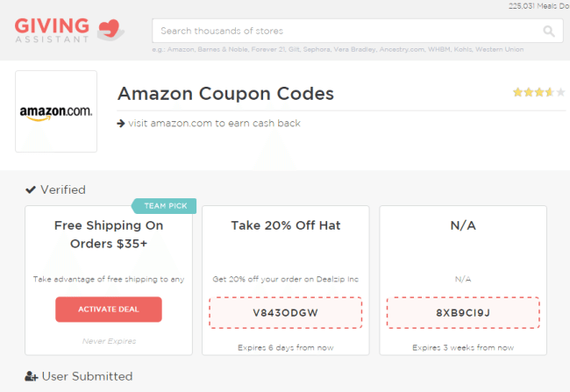Open the Amazon.com store logo thumbnail
This screenshot has height=392, width=570.
pyautogui.click(x=56, y=111)
